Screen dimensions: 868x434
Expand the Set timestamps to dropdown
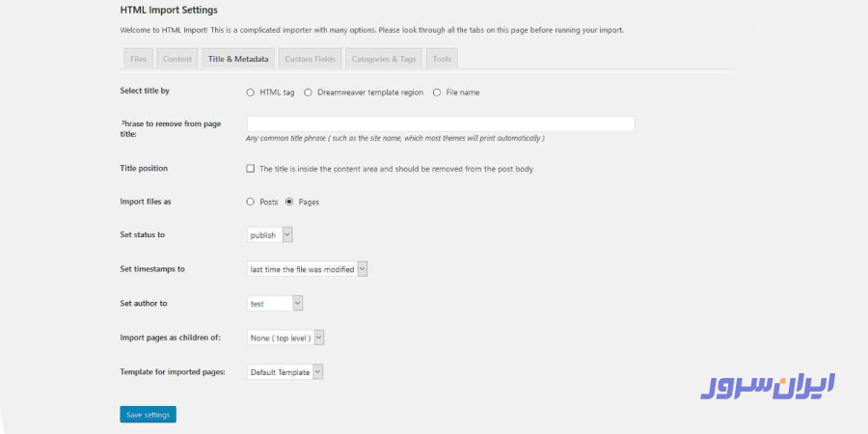(x=307, y=269)
